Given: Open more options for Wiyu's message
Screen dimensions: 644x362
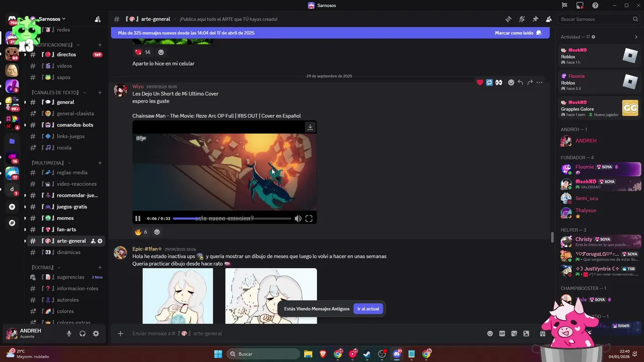Looking at the screenshot, I should point(539,82).
